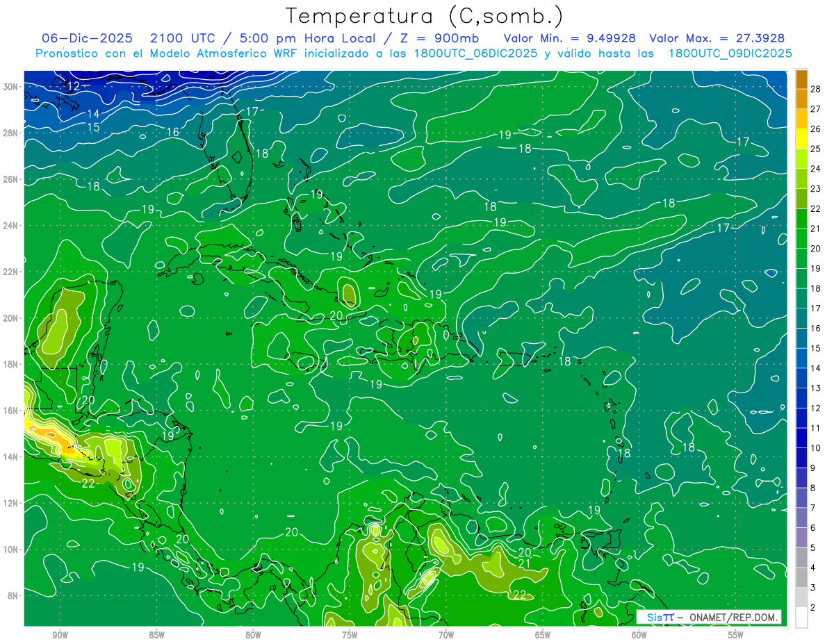
Task: Click color bar label 7
Action: 813,508
